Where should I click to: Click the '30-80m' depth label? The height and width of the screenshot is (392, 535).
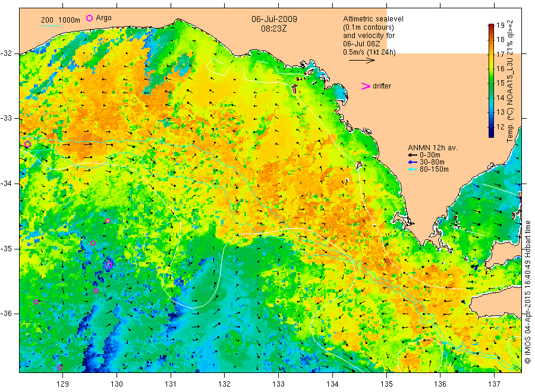(x=432, y=162)
